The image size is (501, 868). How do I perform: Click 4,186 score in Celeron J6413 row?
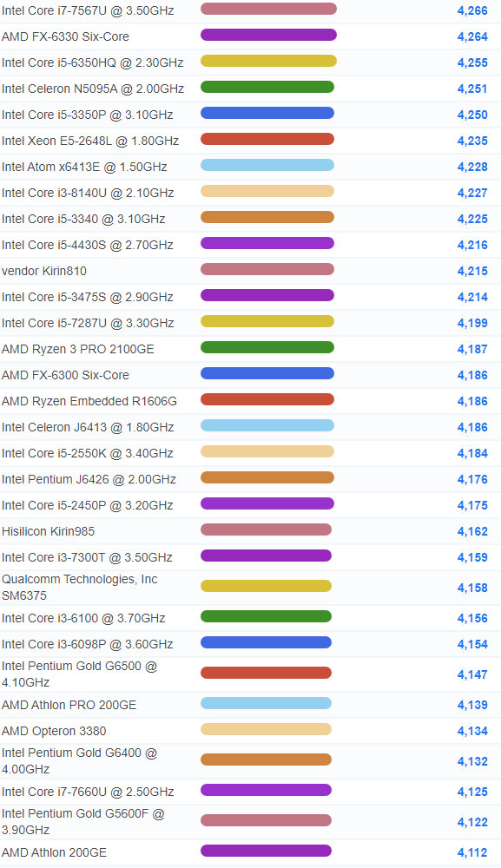click(x=472, y=427)
